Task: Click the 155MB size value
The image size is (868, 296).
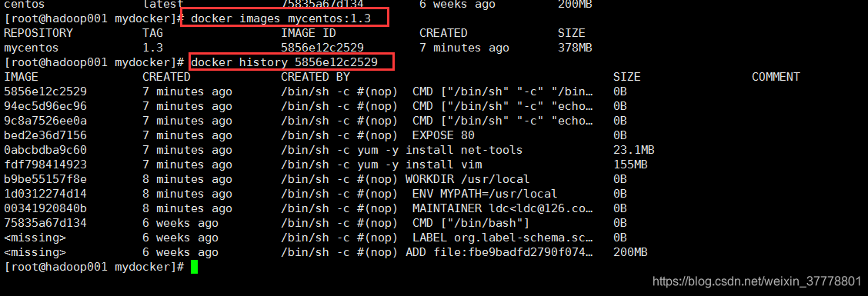Action: (x=630, y=165)
